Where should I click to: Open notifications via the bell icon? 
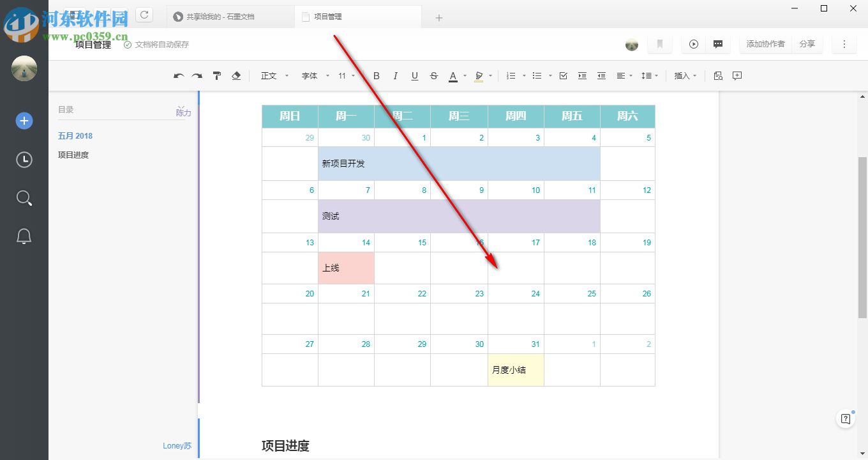[24, 236]
